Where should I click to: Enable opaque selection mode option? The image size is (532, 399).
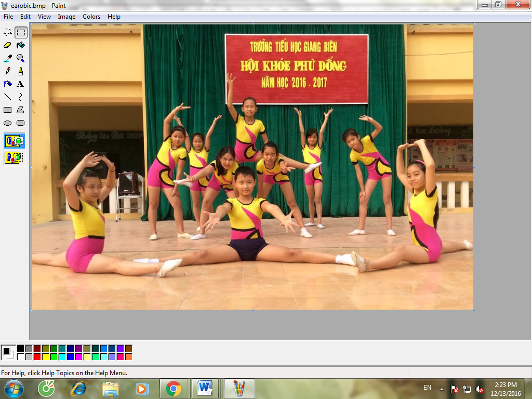coord(14,141)
